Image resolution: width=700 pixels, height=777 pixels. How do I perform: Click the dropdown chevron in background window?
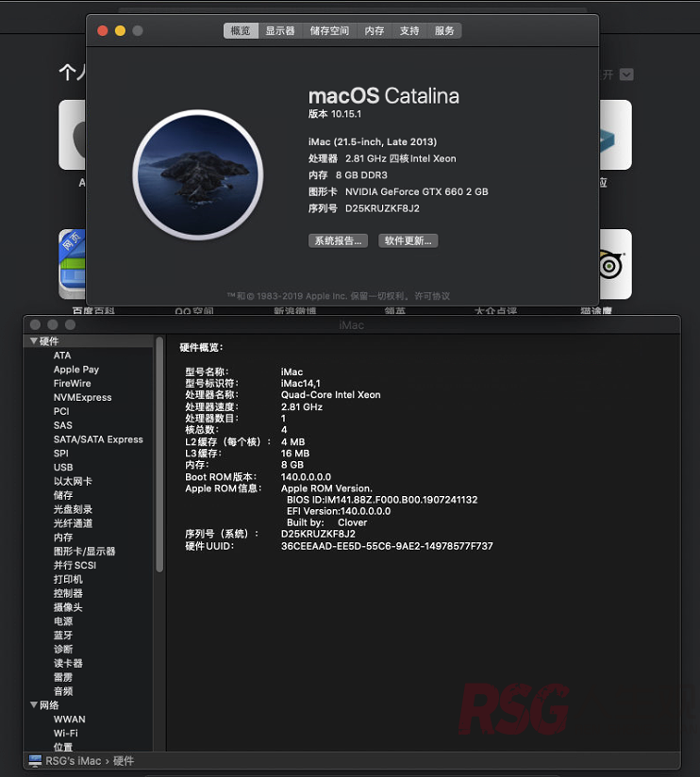pyautogui.click(x=626, y=74)
